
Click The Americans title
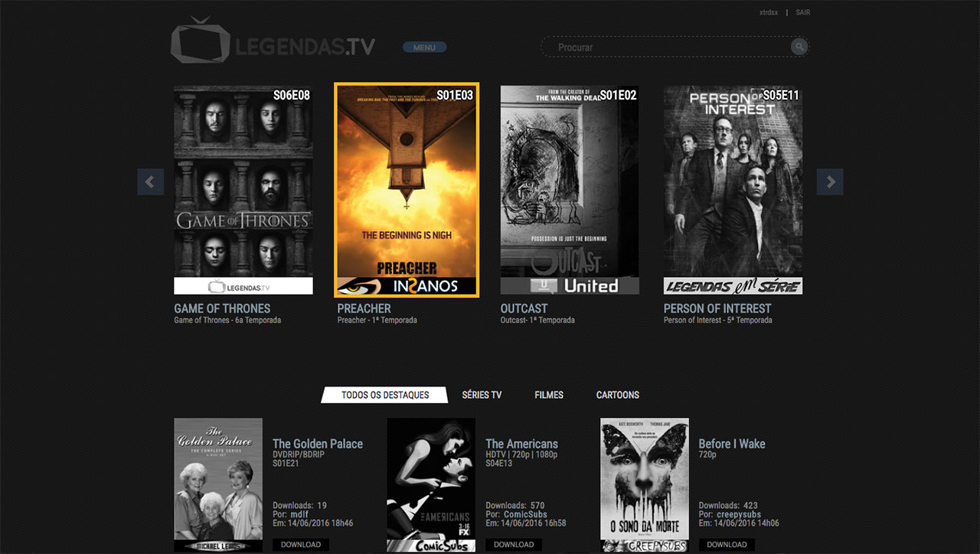pos(521,444)
